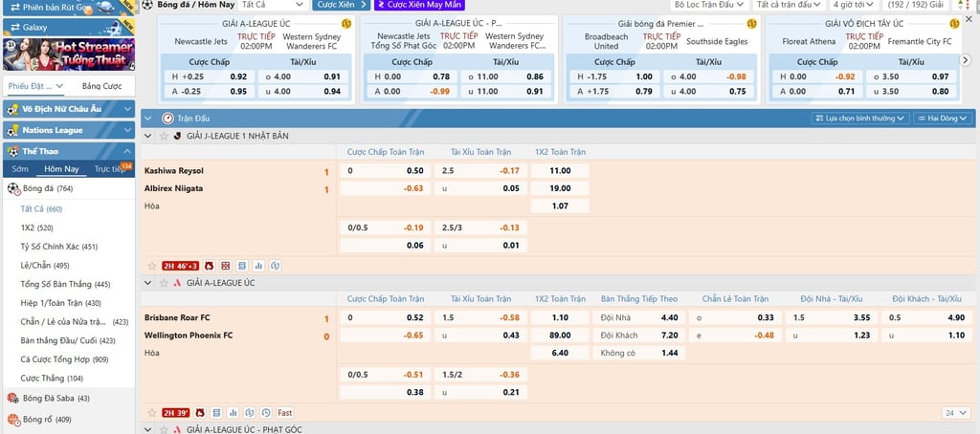
Task: Open the Galaxy banner
Action: click(69, 28)
